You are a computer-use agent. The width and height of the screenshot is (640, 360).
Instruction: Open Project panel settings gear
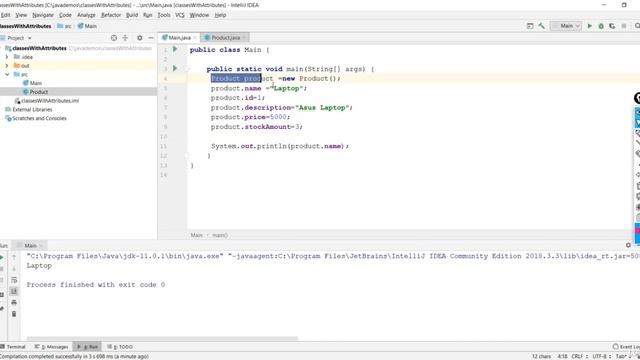[140, 38]
